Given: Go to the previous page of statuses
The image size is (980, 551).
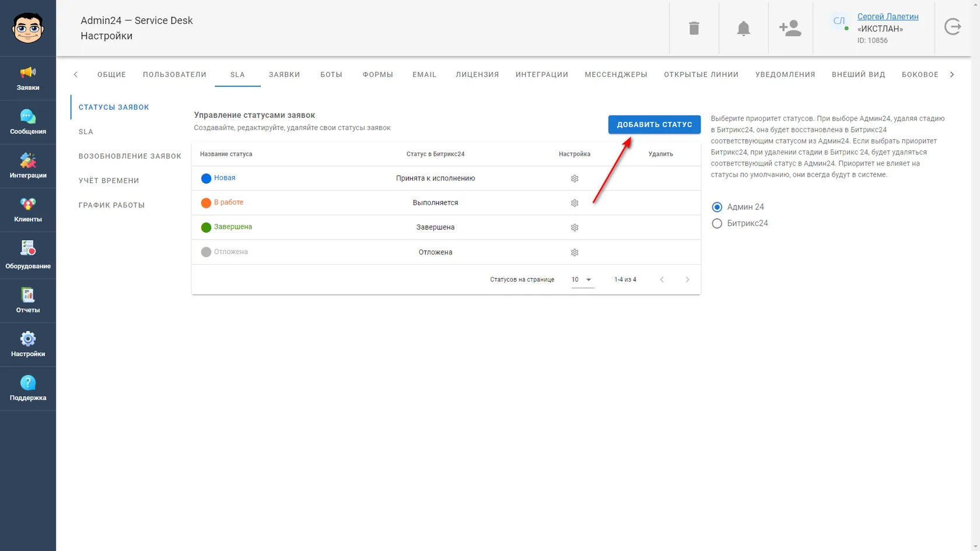Looking at the screenshot, I should [662, 280].
